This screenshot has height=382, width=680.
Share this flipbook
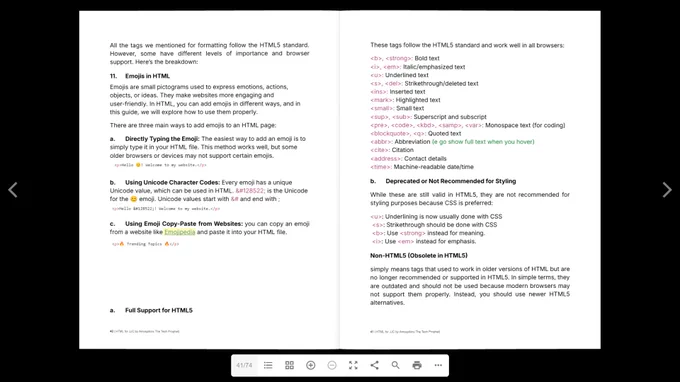point(374,365)
